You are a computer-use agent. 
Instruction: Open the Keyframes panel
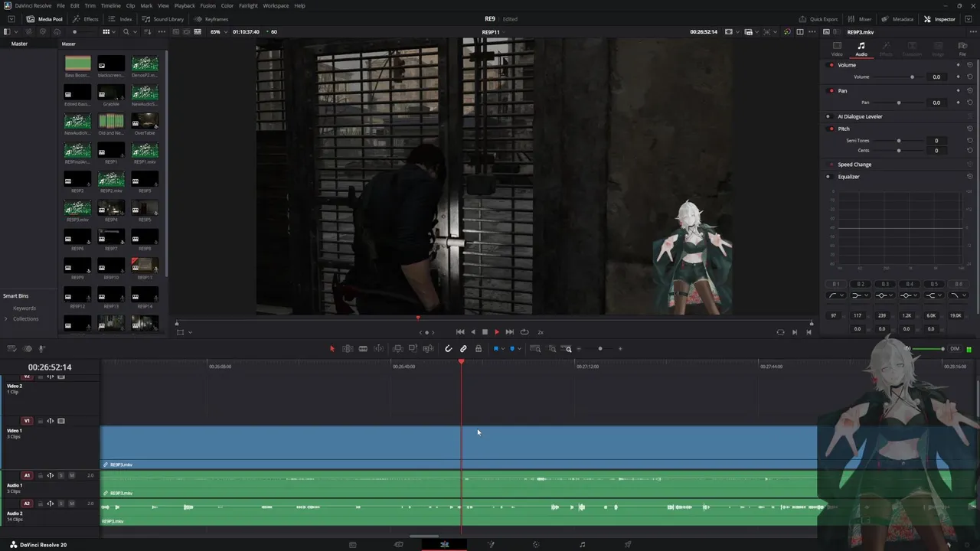211,19
